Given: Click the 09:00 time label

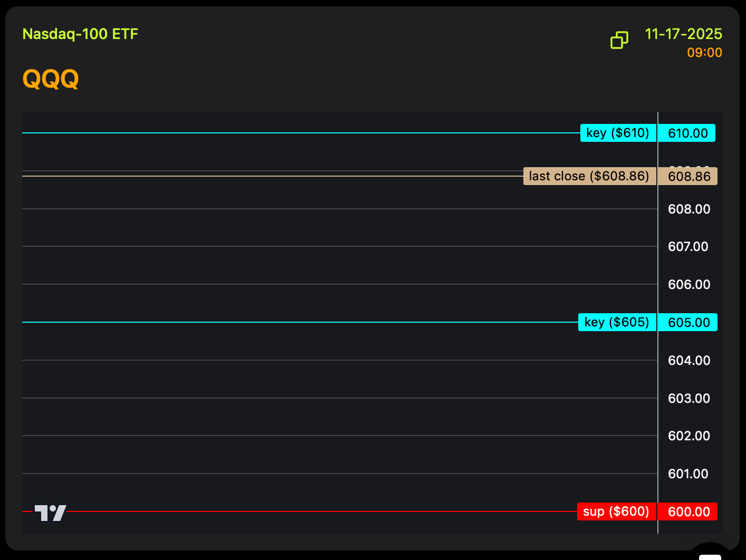Looking at the screenshot, I should 704,53.
